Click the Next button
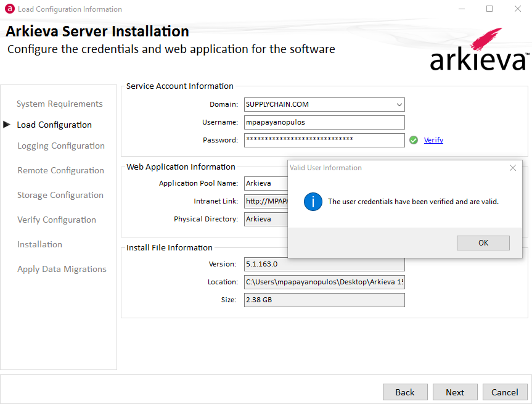 point(455,392)
